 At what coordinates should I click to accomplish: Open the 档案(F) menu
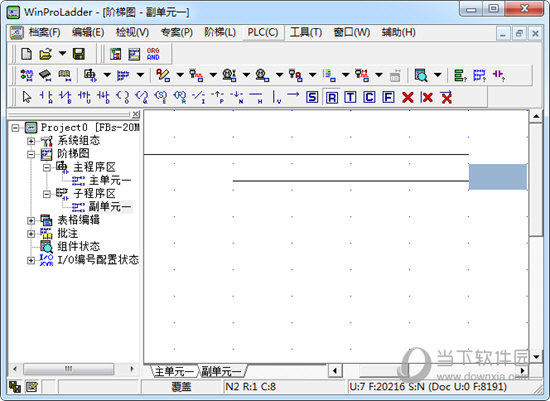[45, 33]
